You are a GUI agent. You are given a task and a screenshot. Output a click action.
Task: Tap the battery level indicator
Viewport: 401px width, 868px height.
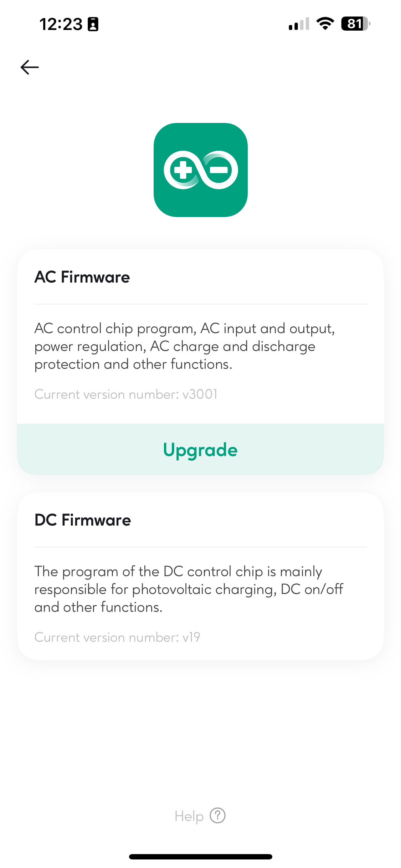click(356, 24)
